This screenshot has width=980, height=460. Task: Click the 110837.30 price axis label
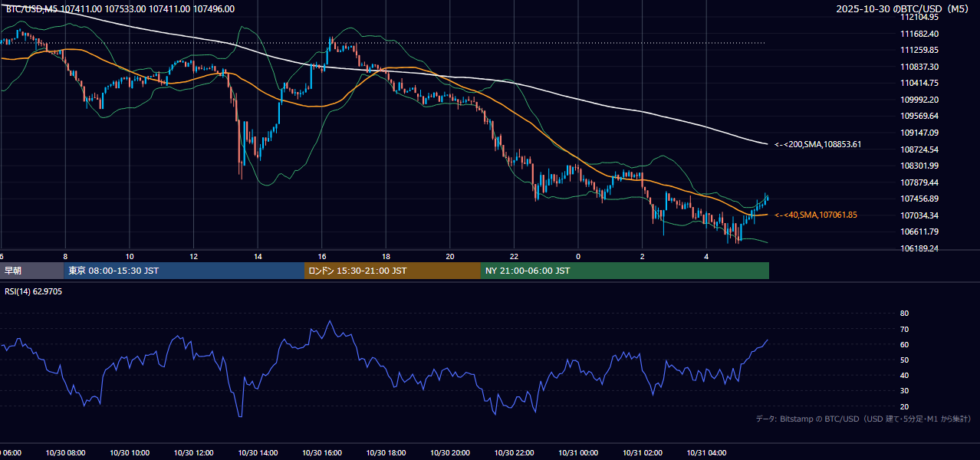919,67
